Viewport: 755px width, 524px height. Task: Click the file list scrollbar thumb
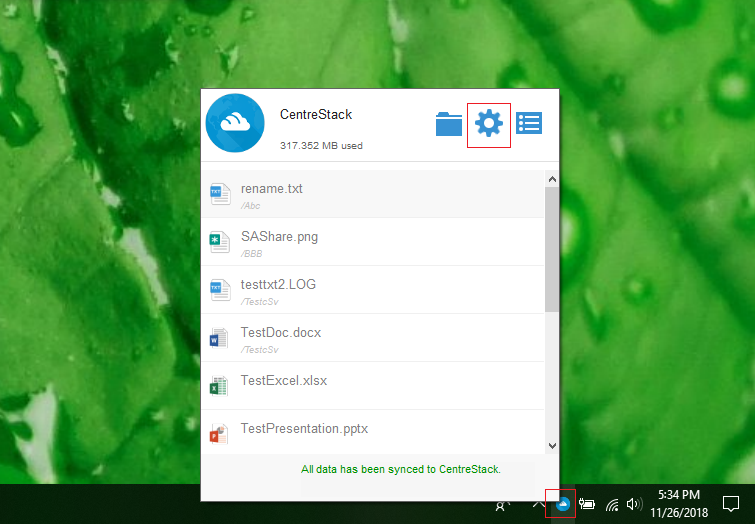pos(552,249)
